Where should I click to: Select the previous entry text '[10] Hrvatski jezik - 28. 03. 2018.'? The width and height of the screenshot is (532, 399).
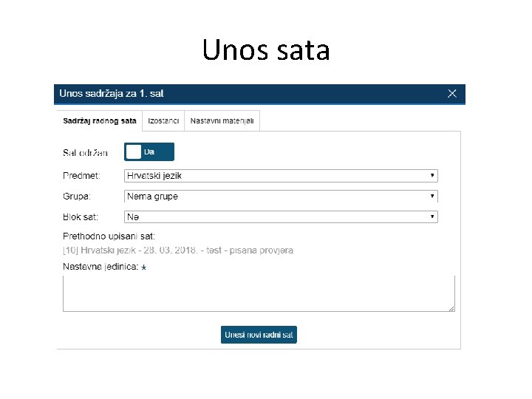[x=130, y=250]
